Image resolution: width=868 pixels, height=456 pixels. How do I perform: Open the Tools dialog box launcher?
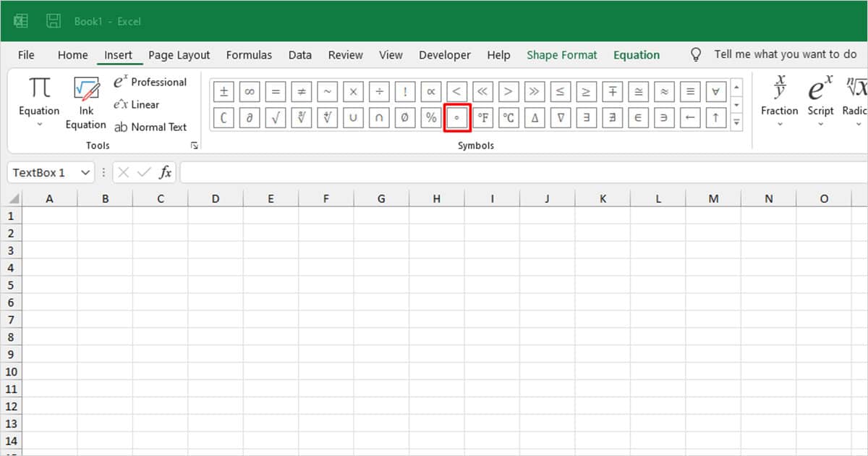click(193, 145)
